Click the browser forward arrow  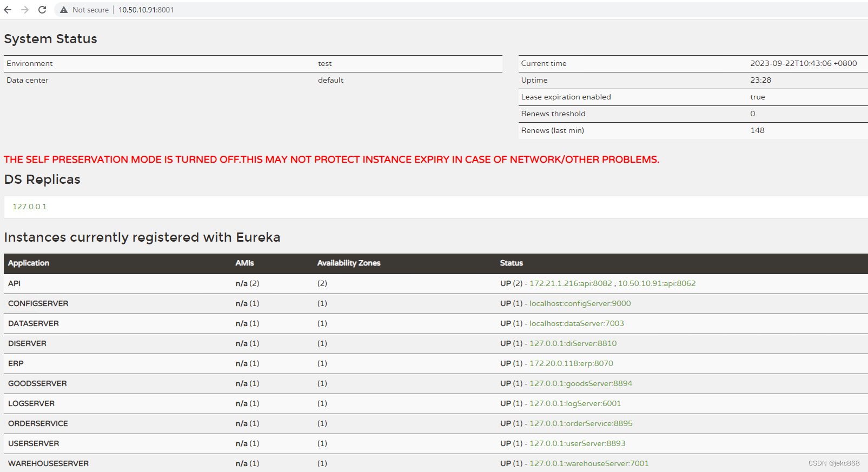pos(25,10)
